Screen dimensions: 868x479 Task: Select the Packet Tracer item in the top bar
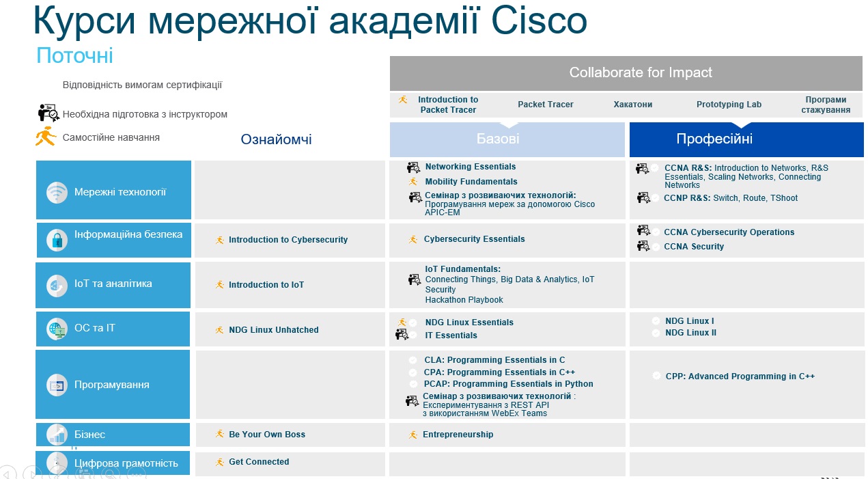pyautogui.click(x=546, y=105)
